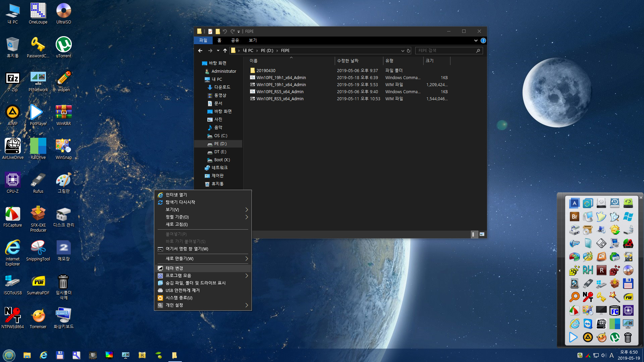Launch SnippingTool from the desktop

[38, 250]
